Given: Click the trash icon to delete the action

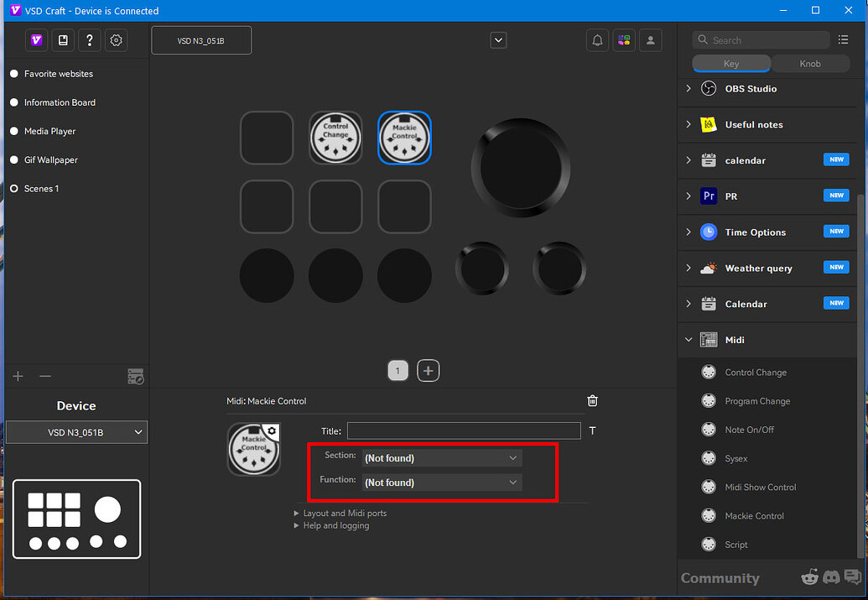Looking at the screenshot, I should (593, 401).
